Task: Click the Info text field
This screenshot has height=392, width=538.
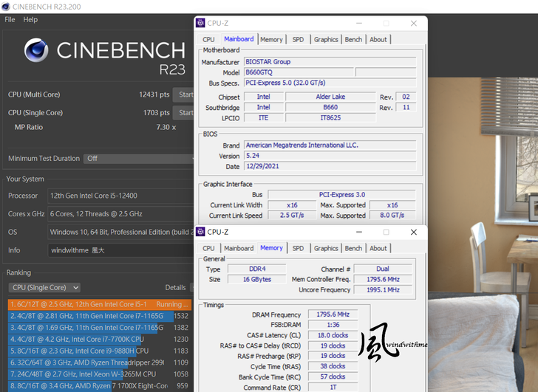Action: point(120,250)
